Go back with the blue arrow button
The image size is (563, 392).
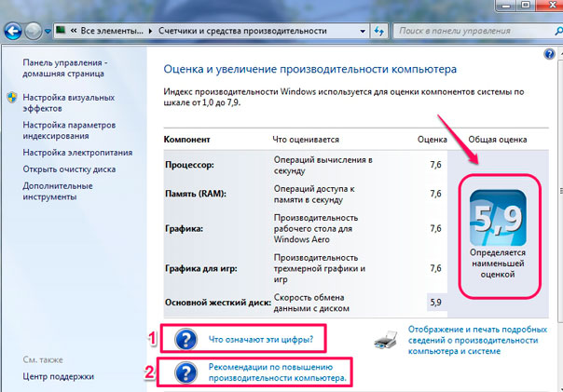[13, 32]
